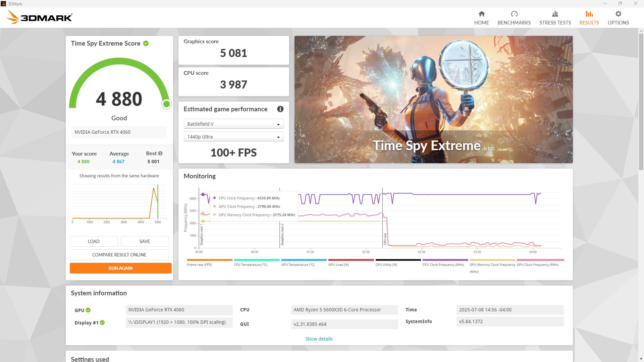Click the score distribution histogram
Image resolution: width=644 pixels, height=362 pixels.
(119, 201)
